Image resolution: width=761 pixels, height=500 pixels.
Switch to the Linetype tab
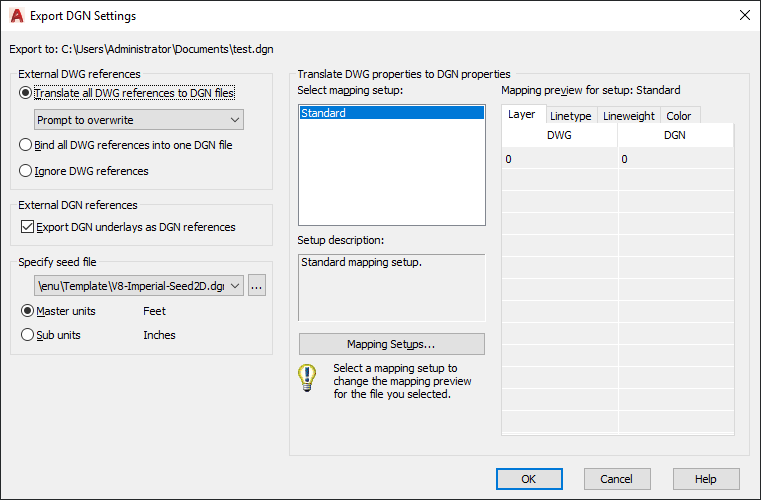[x=571, y=116]
